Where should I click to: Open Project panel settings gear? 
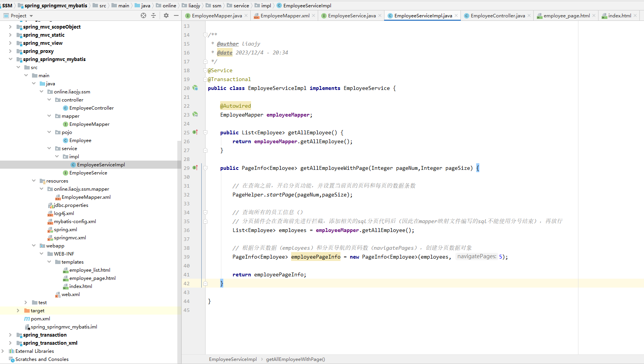click(x=166, y=15)
